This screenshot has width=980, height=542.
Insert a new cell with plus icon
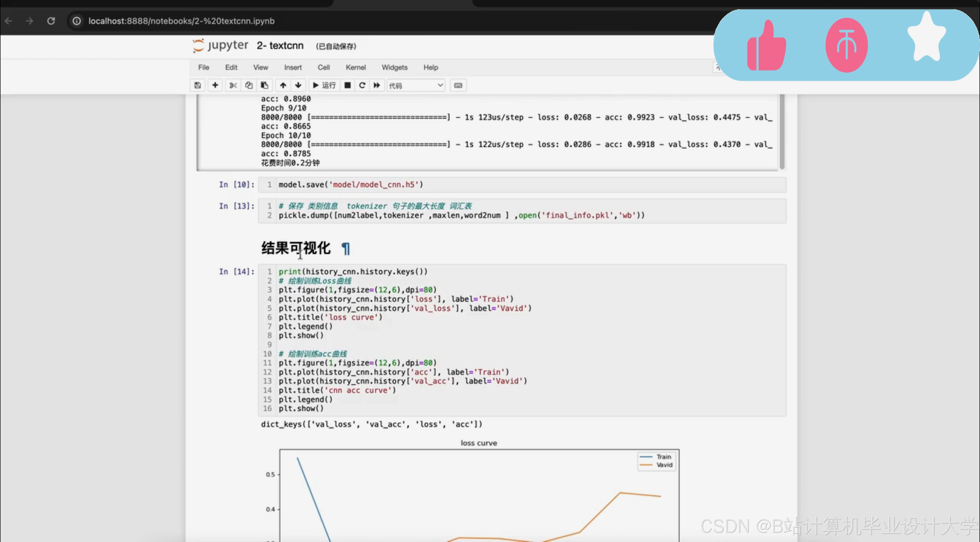[215, 85]
